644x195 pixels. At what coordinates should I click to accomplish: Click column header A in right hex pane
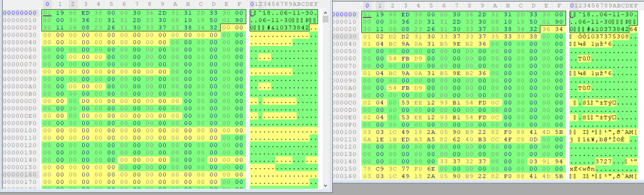click(x=495, y=5)
